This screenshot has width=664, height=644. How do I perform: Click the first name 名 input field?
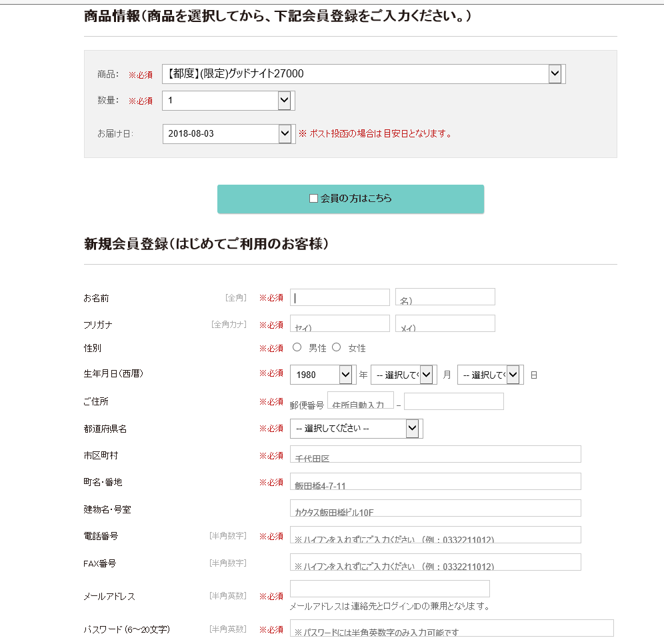point(445,296)
